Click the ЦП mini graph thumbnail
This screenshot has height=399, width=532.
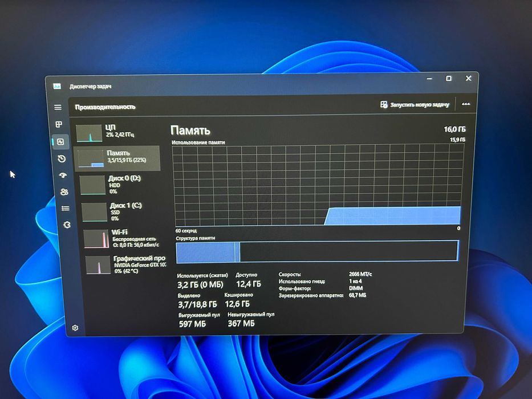click(x=89, y=133)
